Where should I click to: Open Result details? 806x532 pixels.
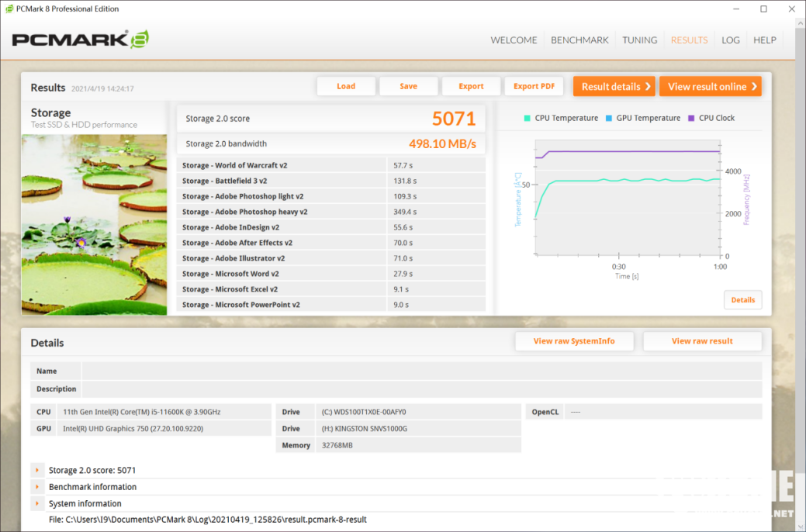point(614,86)
